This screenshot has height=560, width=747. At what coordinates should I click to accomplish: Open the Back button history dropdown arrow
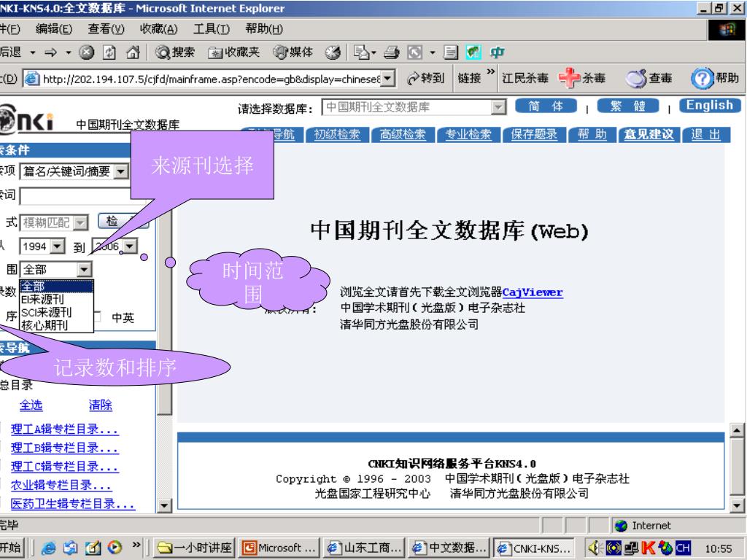(32, 52)
